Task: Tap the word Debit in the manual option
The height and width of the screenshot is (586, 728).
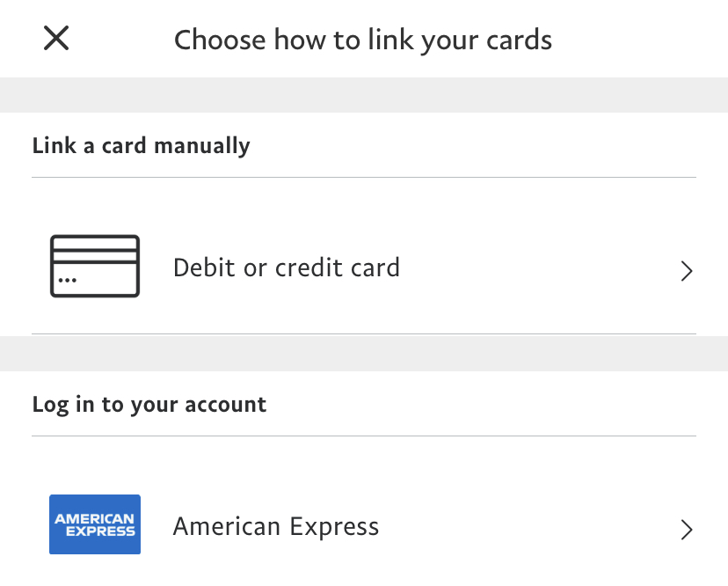Action: [205, 267]
